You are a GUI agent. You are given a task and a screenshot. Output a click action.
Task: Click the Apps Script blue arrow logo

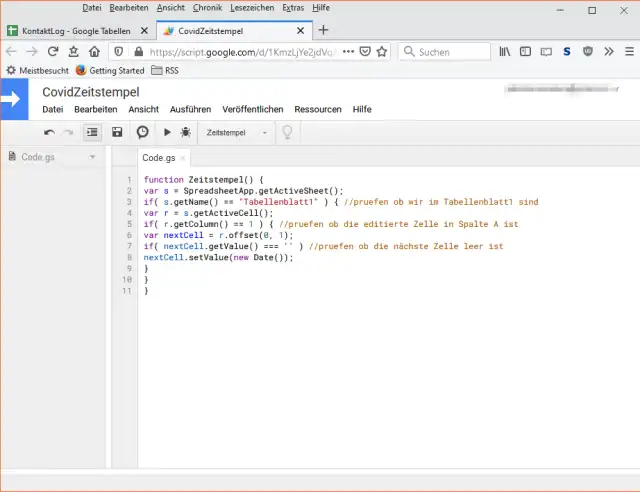click(x=12, y=99)
